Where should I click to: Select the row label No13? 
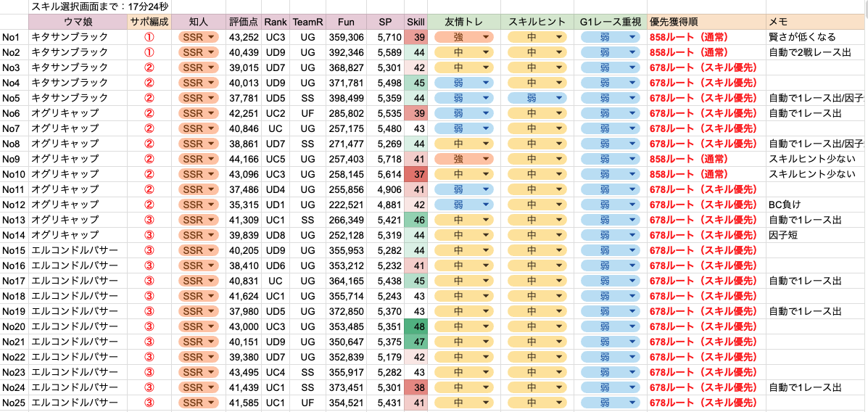pos(14,219)
